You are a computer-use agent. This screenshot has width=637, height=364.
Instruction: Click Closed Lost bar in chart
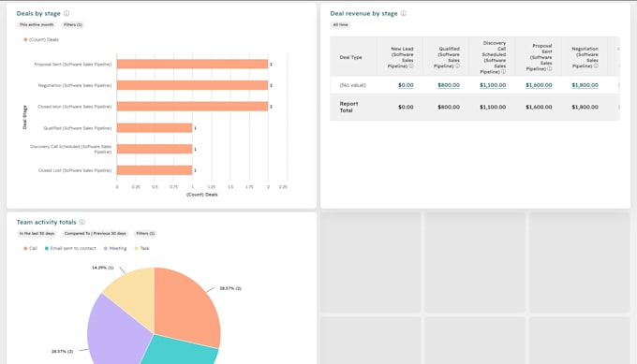155,170
